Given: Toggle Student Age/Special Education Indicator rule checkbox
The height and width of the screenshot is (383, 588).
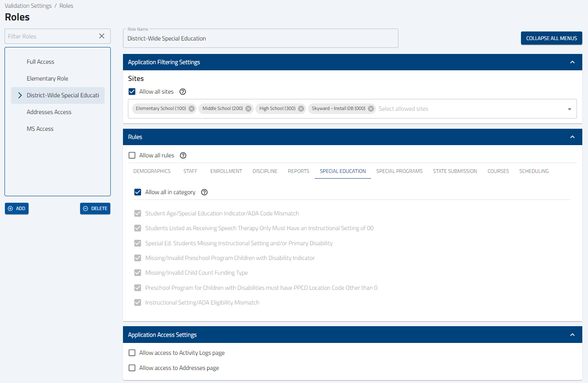Looking at the screenshot, I should [x=138, y=213].
